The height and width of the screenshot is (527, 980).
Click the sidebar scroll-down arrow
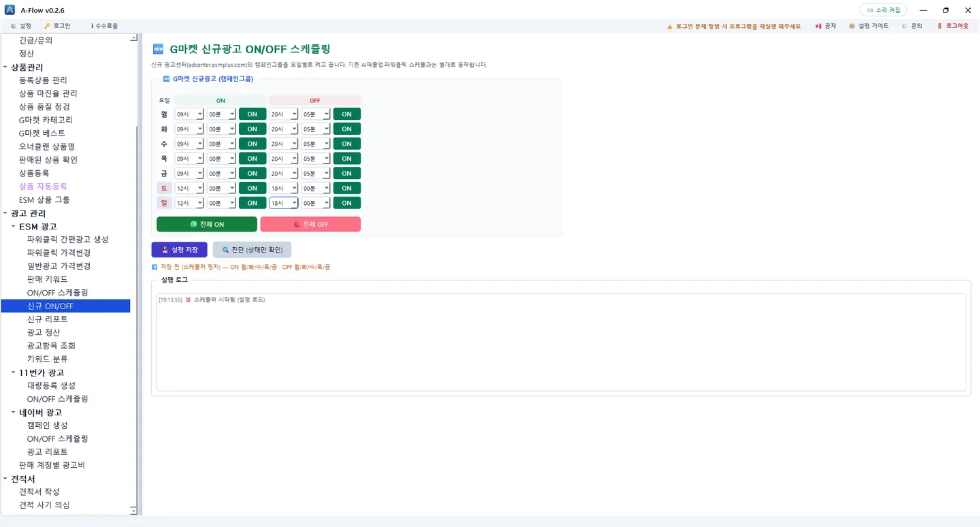pyautogui.click(x=133, y=510)
